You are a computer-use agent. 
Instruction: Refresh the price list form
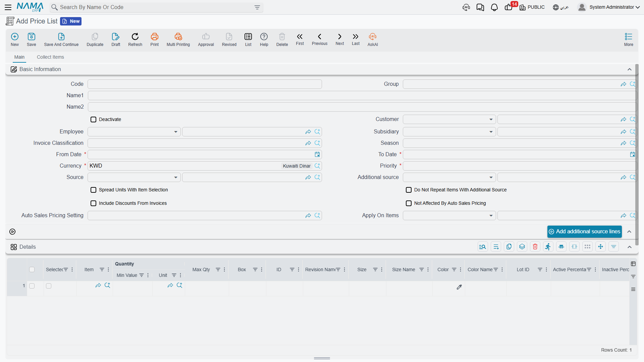click(135, 40)
